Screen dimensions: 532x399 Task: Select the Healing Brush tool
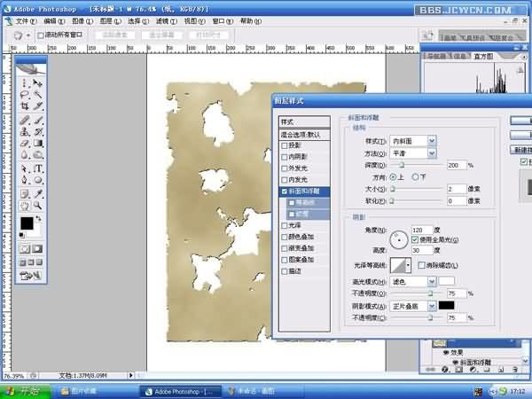pyautogui.click(x=25, y=120)
